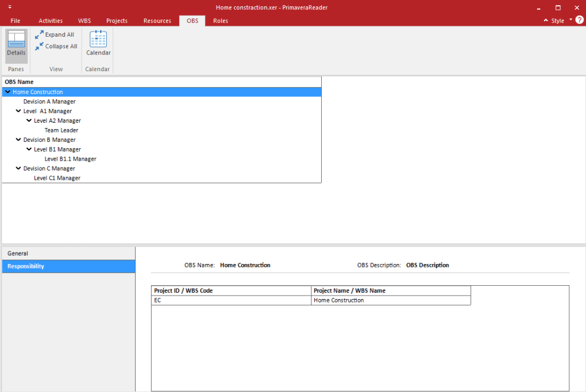Open the Calendar from the ribbon
The image size is (586, 392).
(98, 44)
